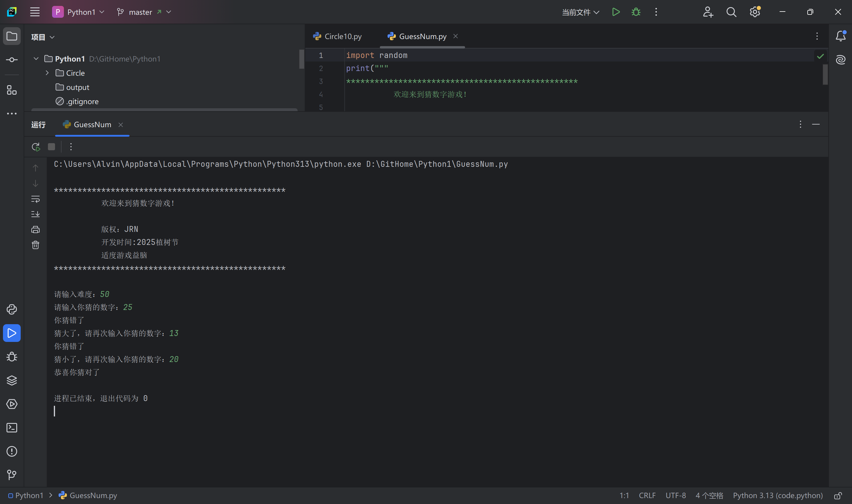Open the 当前文件 run configuration dropdown
Viewport: 852px width, 504px height.
(x=580, y=12)
